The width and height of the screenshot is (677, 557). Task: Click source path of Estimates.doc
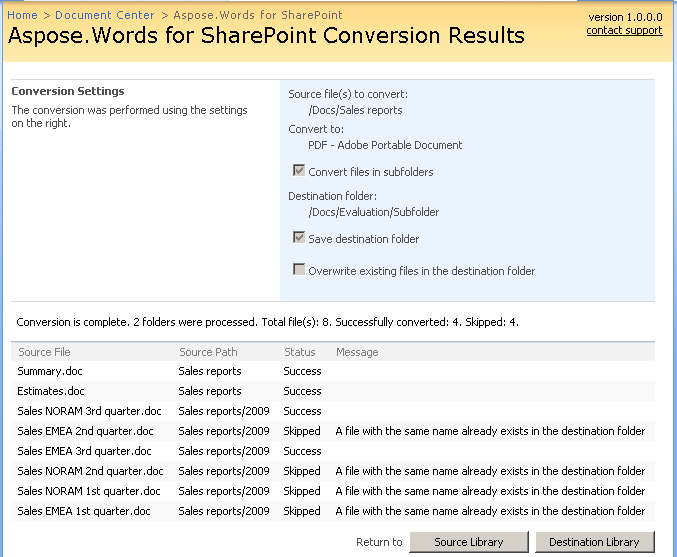210,391
